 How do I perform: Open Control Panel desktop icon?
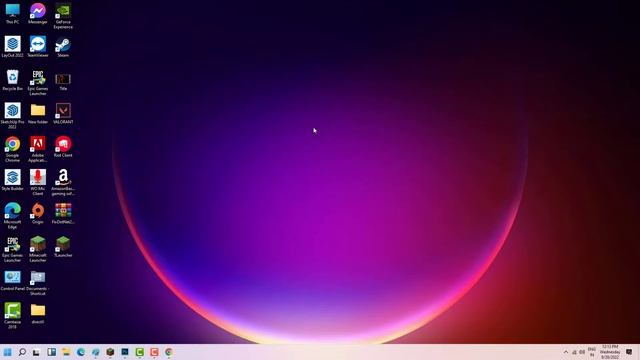[12, 280]
